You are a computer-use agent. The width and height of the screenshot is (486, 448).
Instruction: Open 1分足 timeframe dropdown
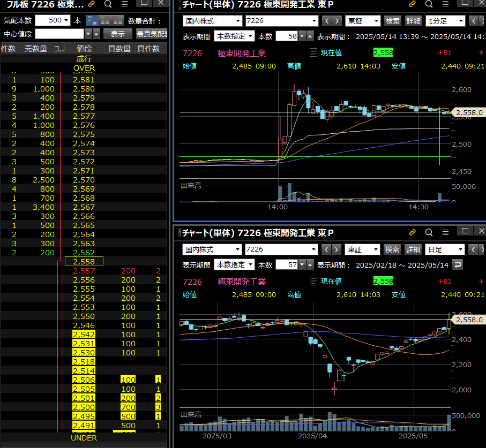(x=446, y=21)
